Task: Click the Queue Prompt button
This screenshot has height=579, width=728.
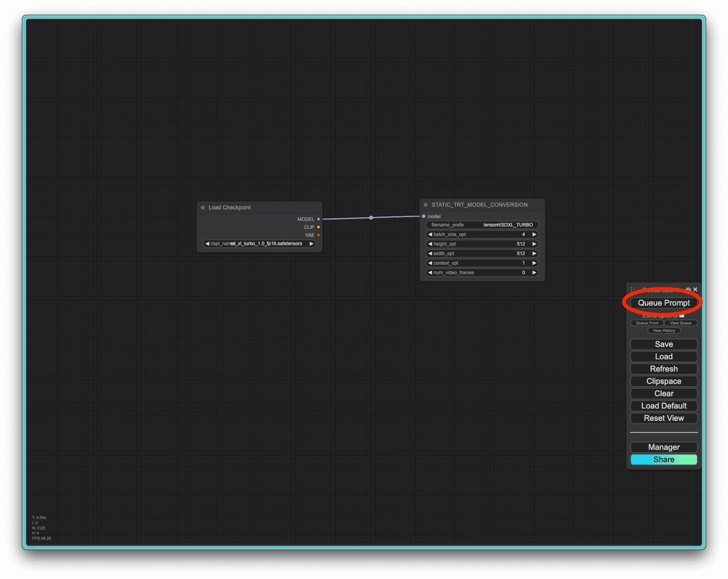Action: pos(664,303)
